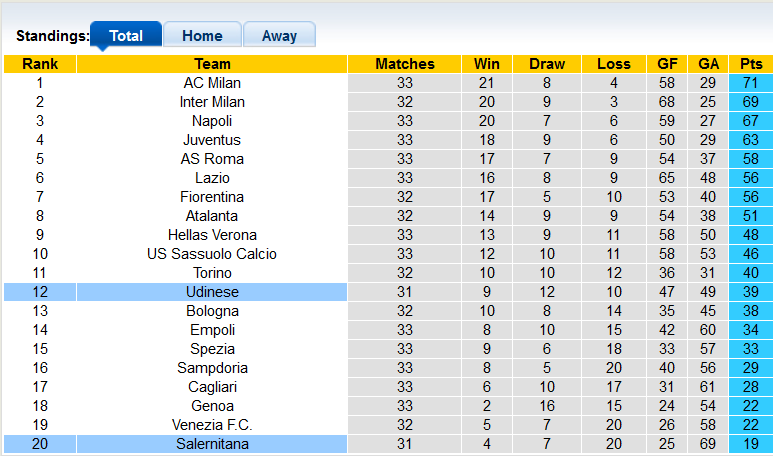Open the Hellas Verona team link
Screen dimensions: 773x456
point(212,235)
